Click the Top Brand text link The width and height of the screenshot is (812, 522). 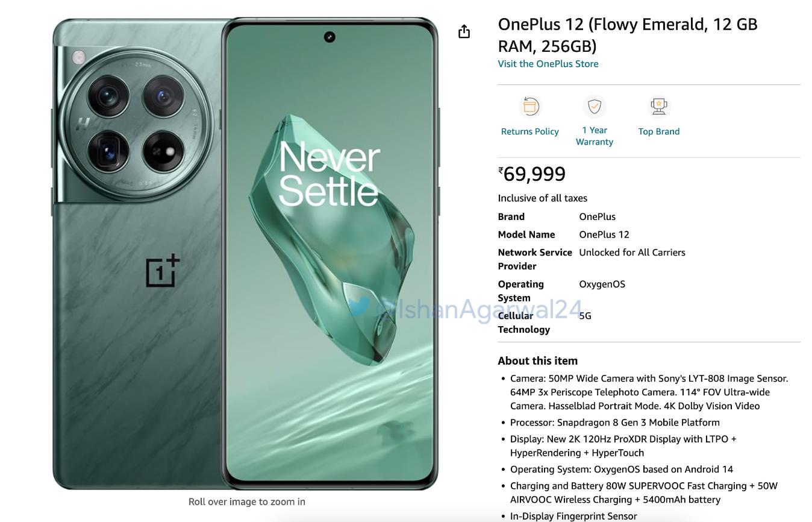[x=659, y=131]
